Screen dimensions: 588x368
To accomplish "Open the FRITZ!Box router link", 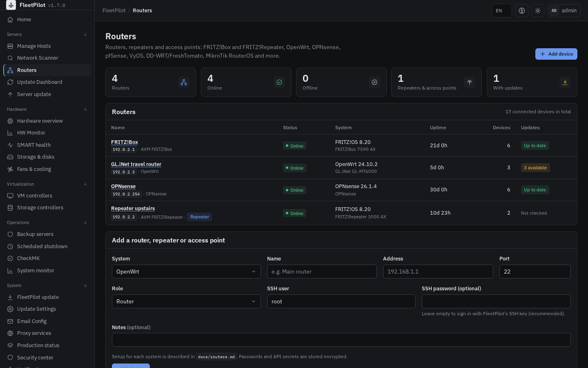I will click(x=125, y=142).
